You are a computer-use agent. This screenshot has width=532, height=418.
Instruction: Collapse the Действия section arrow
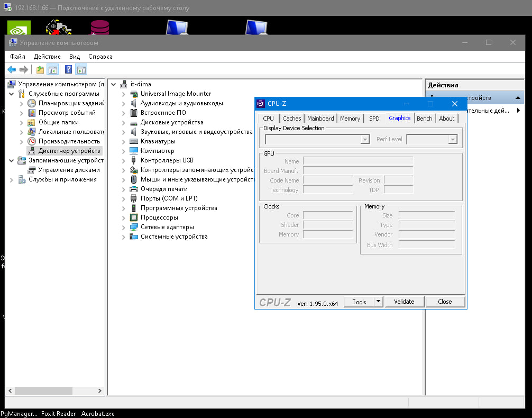point(518,98)
